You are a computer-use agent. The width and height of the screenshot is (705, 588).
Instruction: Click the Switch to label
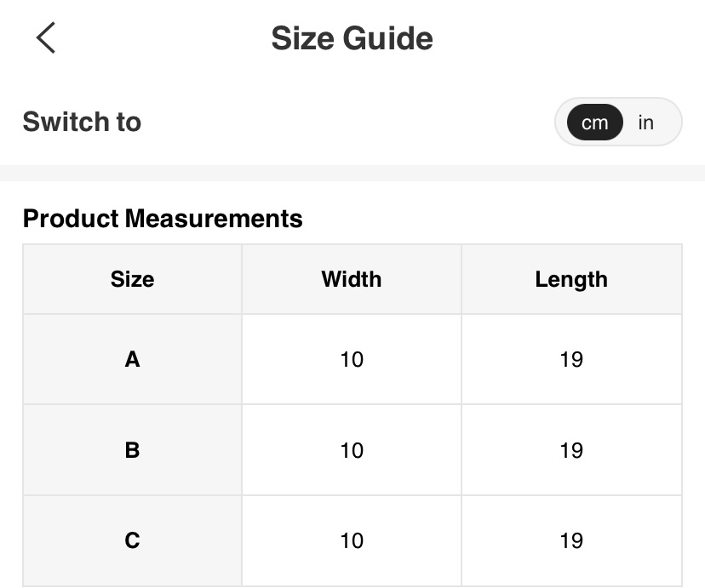(x=82, y=122)
